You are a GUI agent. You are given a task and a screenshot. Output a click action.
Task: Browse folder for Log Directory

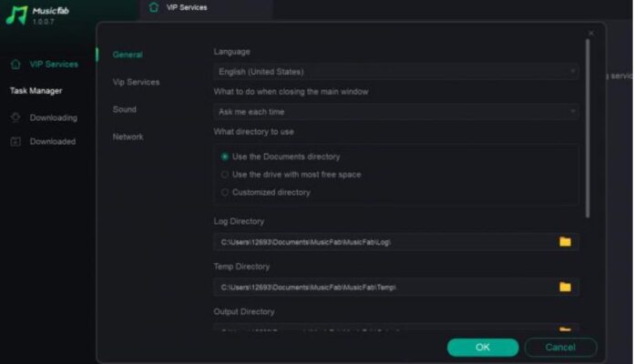(x=565, y=242)
